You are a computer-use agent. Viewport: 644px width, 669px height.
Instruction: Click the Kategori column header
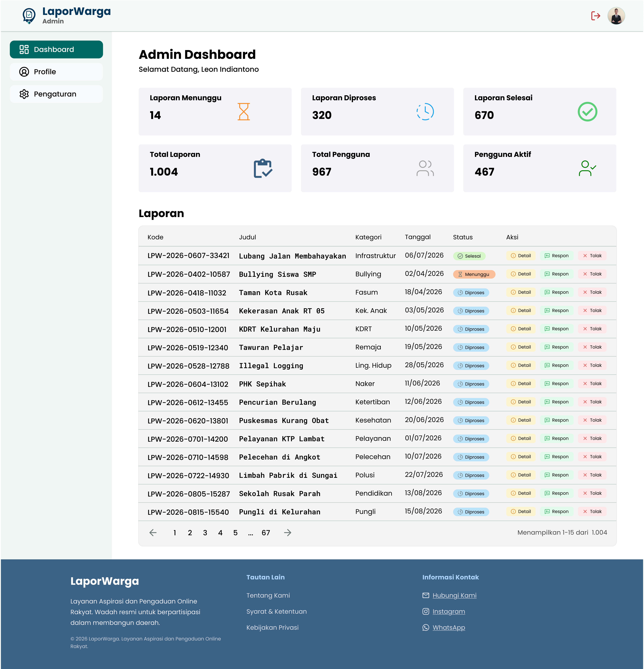pos(368,237)
